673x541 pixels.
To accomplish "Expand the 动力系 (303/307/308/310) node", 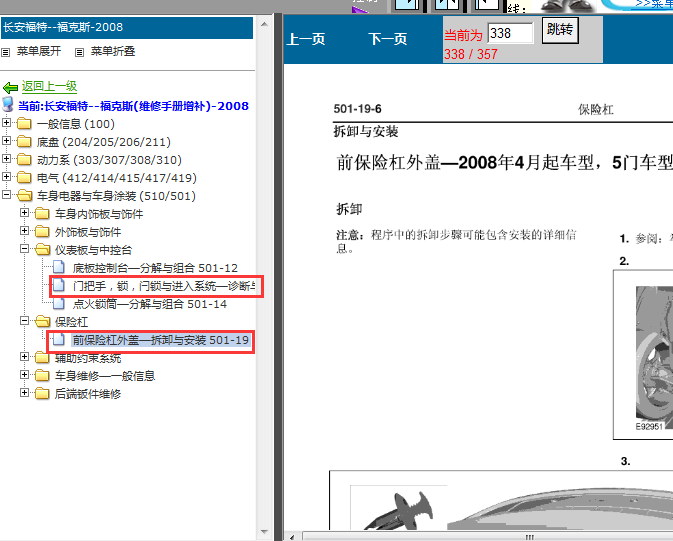I will [x=6, y=159].
